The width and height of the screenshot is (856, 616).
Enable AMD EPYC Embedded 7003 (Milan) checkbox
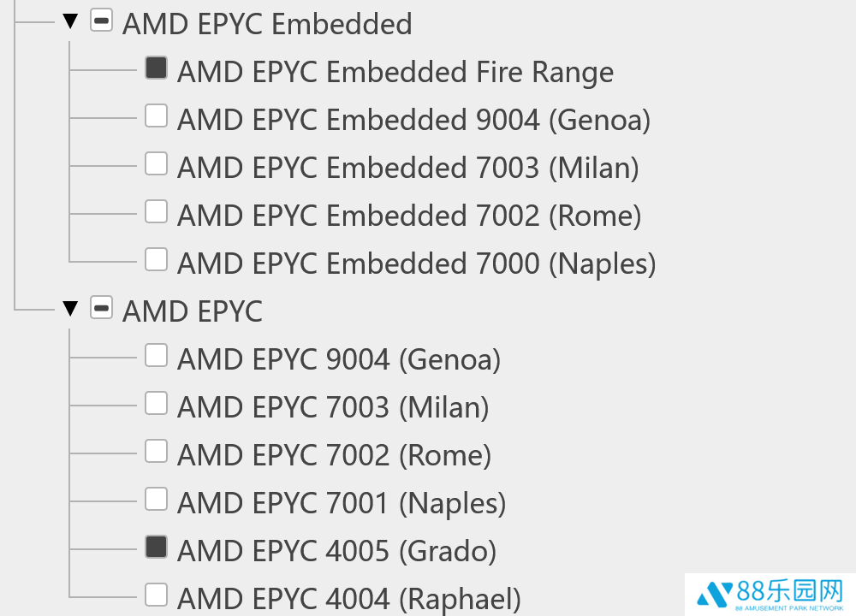pos(156,164)
